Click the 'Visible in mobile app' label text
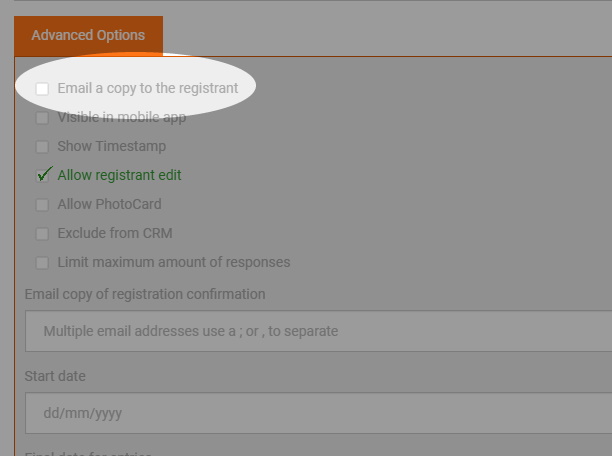This screenshot has height=456, width=612. (121, 117)
